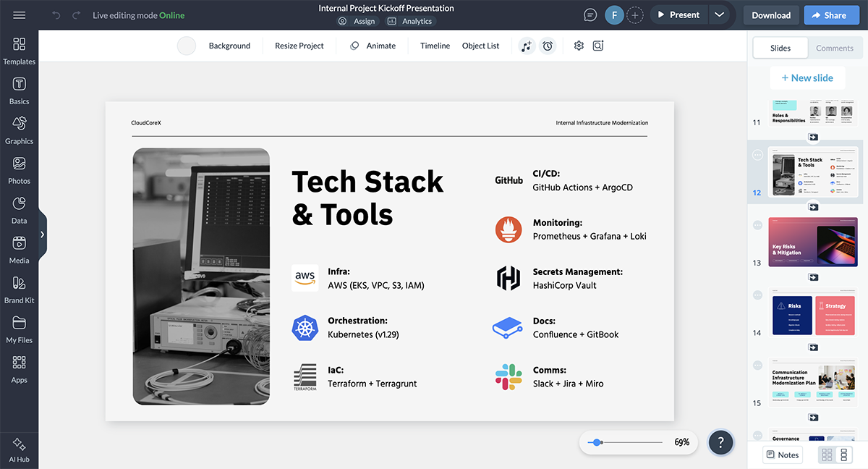The width and height of the screenshot is (868, 469).
Task: Switch to the Comments tab
Action: point(834,48)
